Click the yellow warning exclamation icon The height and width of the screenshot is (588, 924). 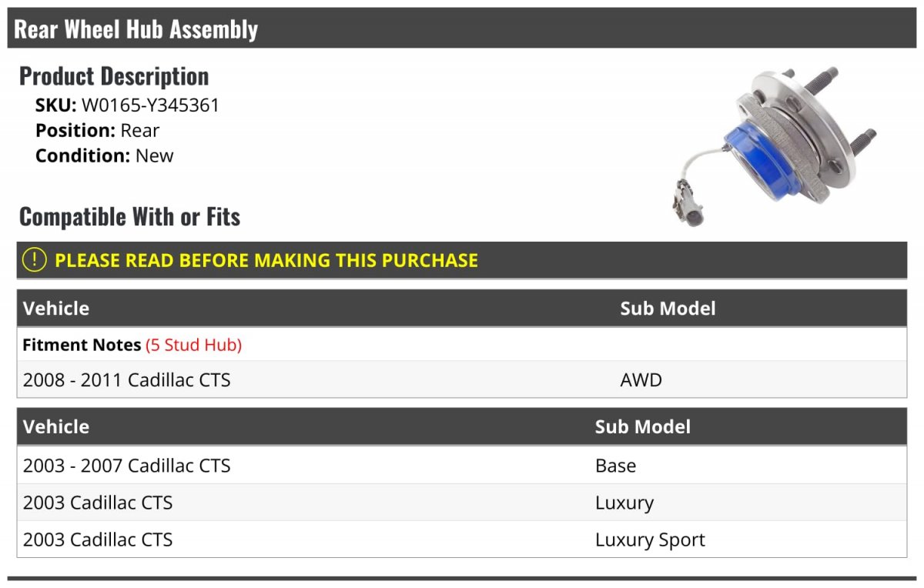tap(35, 260)
